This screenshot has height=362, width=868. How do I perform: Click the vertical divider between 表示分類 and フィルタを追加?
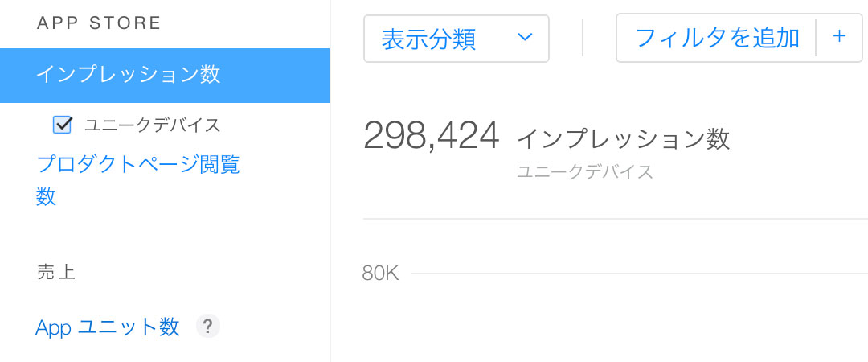pos(583,38)
